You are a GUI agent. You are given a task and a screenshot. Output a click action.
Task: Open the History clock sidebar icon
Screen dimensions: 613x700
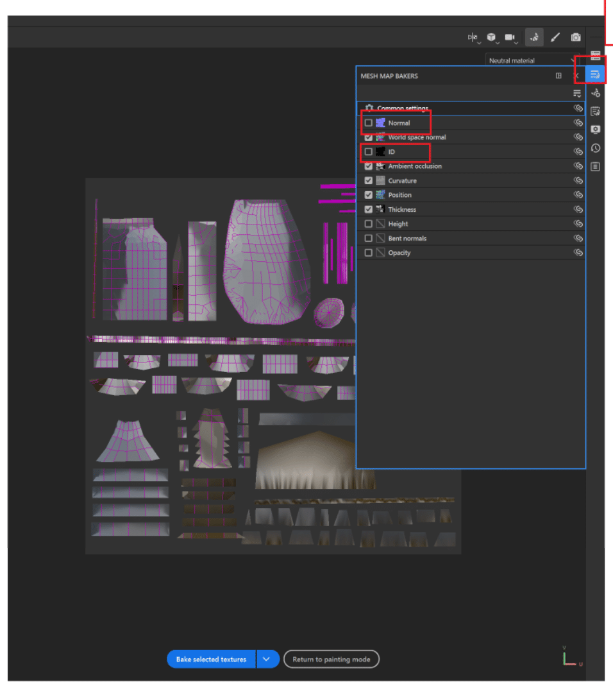596,148
